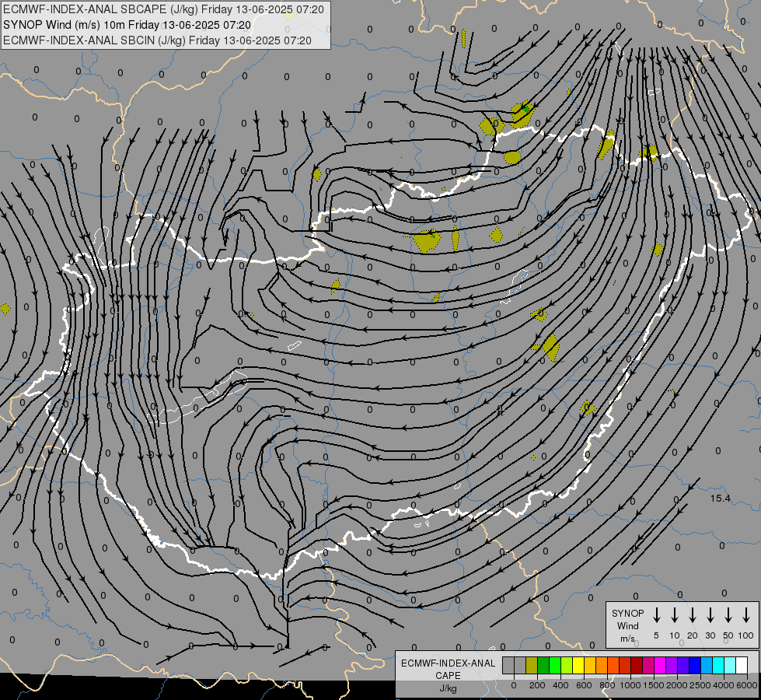Click the 'ECMWF-INDEX-ANAL CAPE J/kg' legend label
Screen dimensions: 761x700
(448, 676)
